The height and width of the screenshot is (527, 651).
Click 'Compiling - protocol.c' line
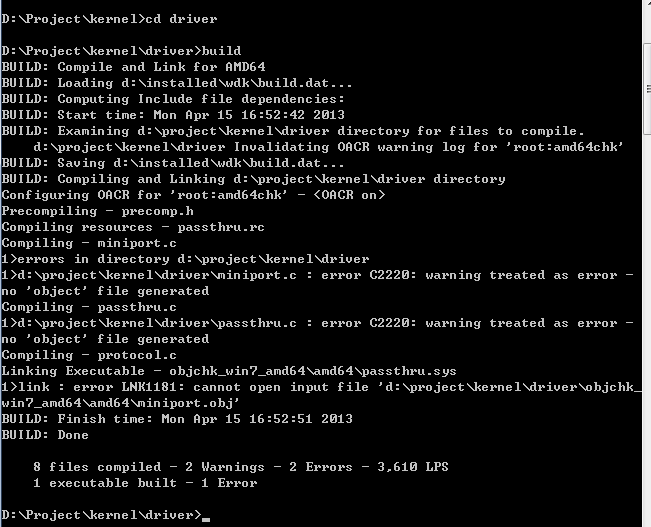pyautogui.click(x=89, y=355)
